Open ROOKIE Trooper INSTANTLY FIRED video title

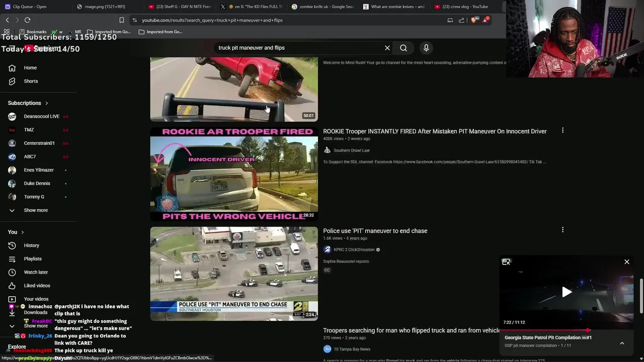point(435,131)
